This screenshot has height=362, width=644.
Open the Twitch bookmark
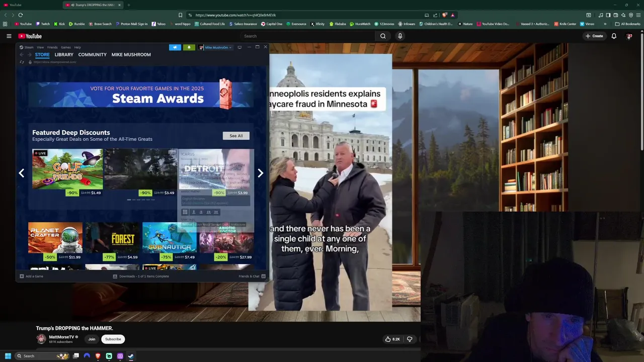coord(43,24)
